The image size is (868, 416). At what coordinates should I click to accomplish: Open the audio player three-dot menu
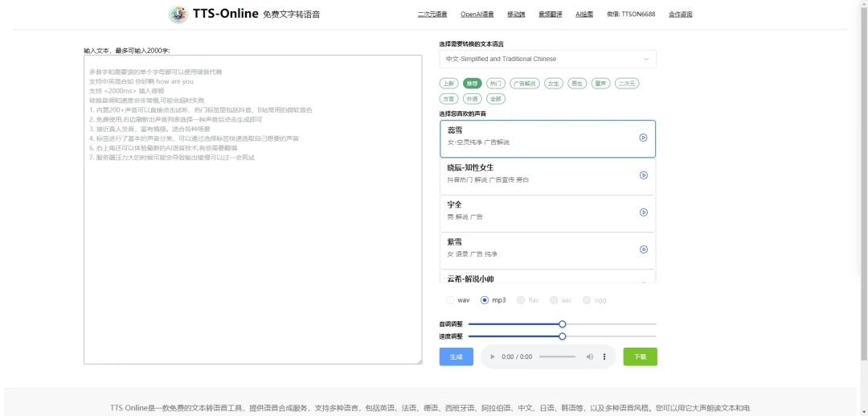[604, 356]
